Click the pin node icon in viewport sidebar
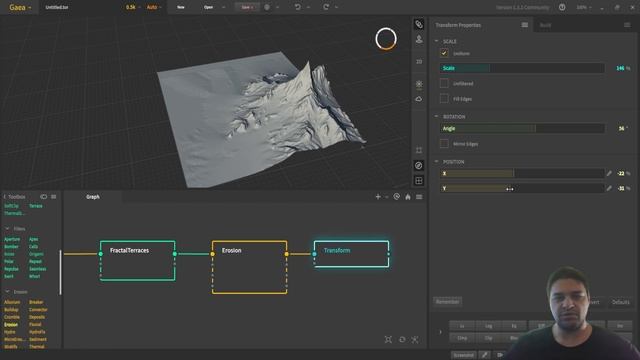640x360 pixels. (x=419, y=40)
